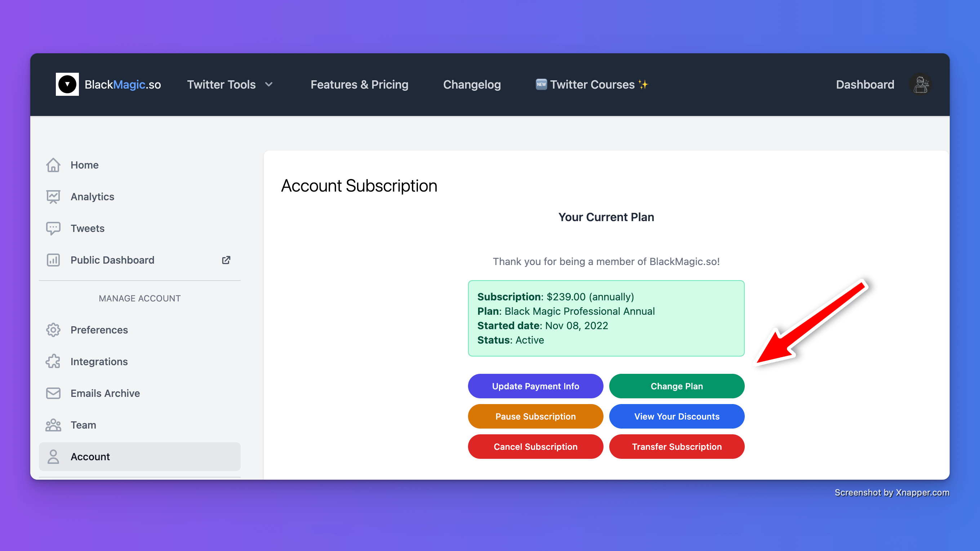This screenshot has height=551, width=980.
Task: Click the Preferences gear icon
Action: coord(53,330)
